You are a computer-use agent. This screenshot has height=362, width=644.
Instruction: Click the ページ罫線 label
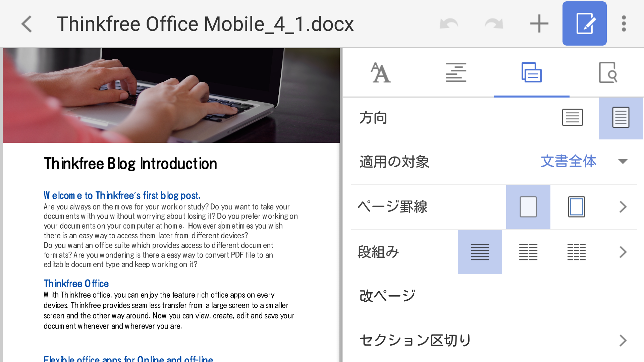[392, 207]
